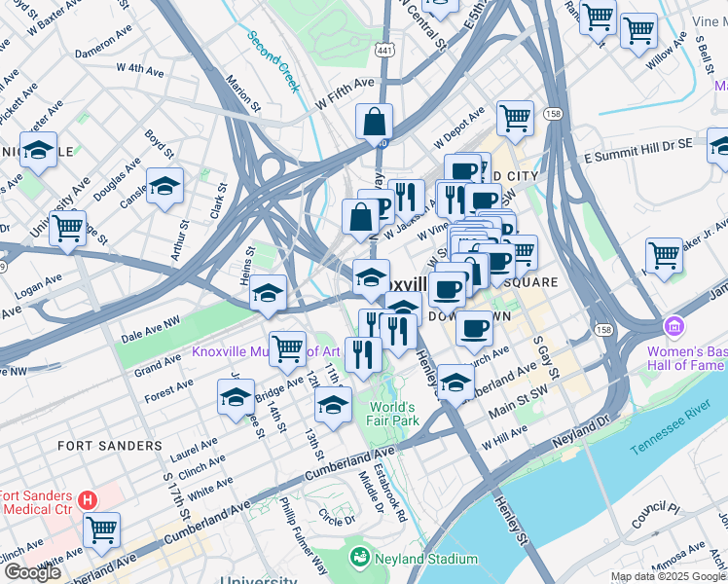
Task: Select the Phillip Fulmer Way label
Action: tap(304, 536)
